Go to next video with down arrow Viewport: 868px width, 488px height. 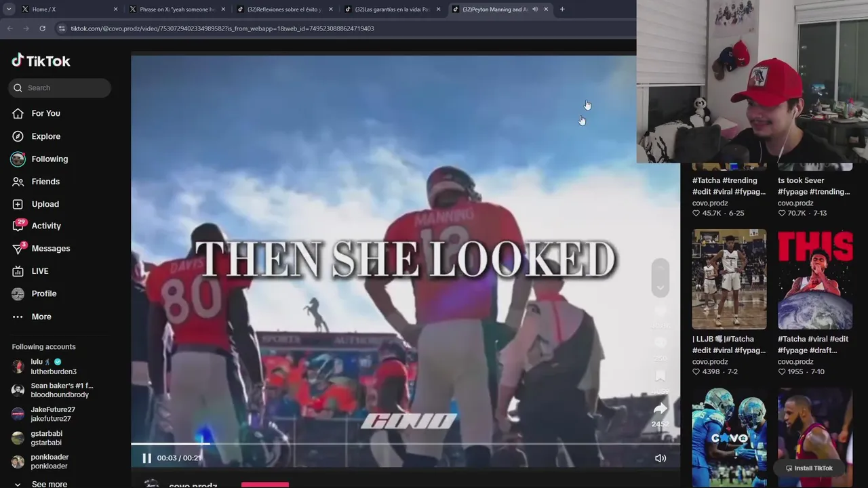660,287
